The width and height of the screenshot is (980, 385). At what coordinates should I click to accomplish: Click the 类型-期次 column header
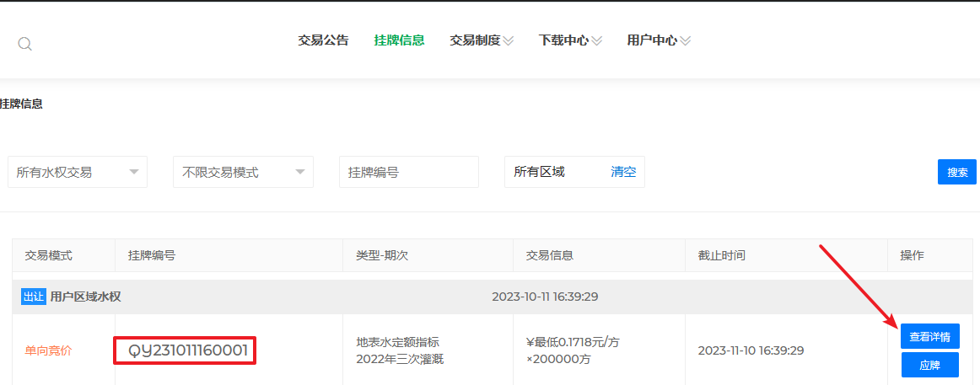click(383, 255)
